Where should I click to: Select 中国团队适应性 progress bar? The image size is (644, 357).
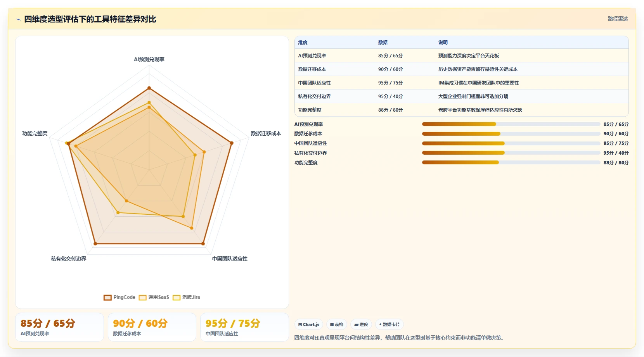pos(511,143)
